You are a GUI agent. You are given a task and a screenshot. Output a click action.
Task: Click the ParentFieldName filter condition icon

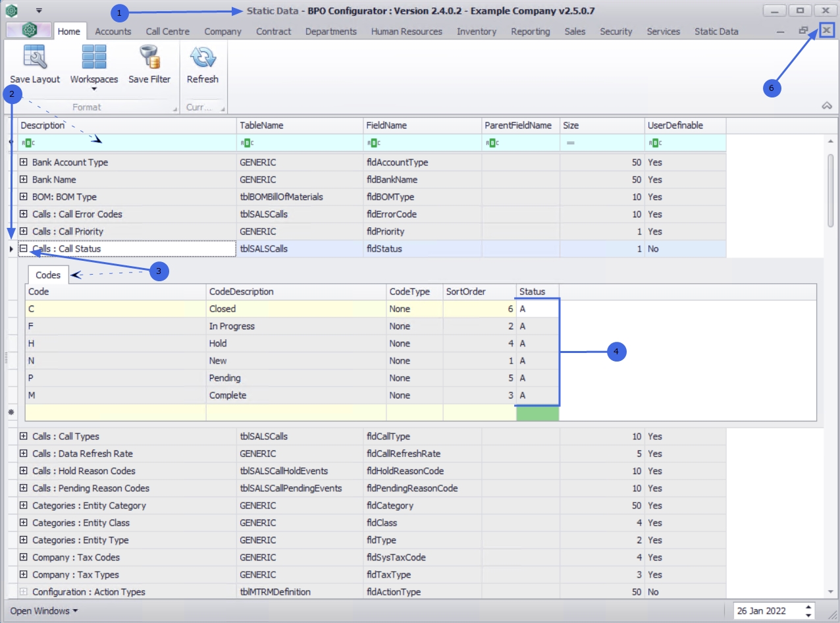pyautogui.click(x=492, y=143)
